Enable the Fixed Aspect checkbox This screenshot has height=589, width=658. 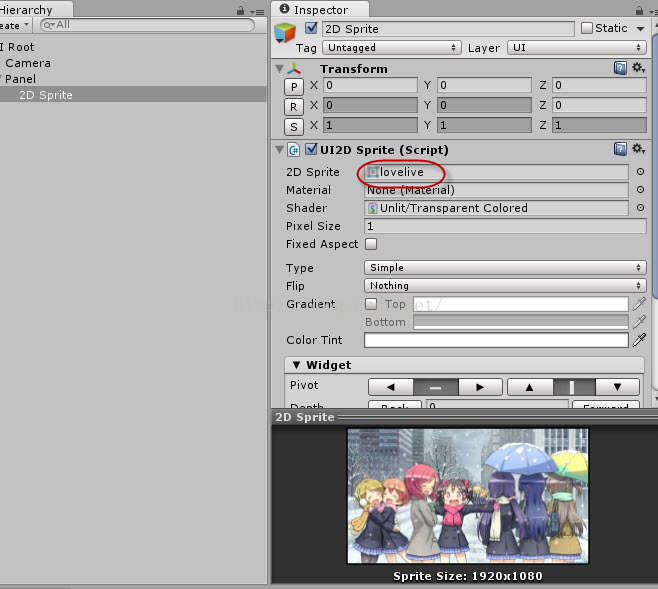click(371, 244)
